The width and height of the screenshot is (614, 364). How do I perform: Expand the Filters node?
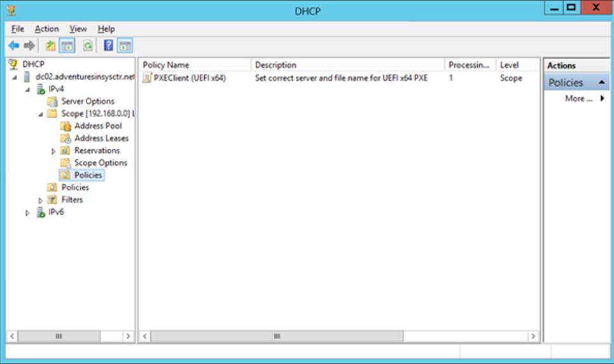click(x=40, y=200)
